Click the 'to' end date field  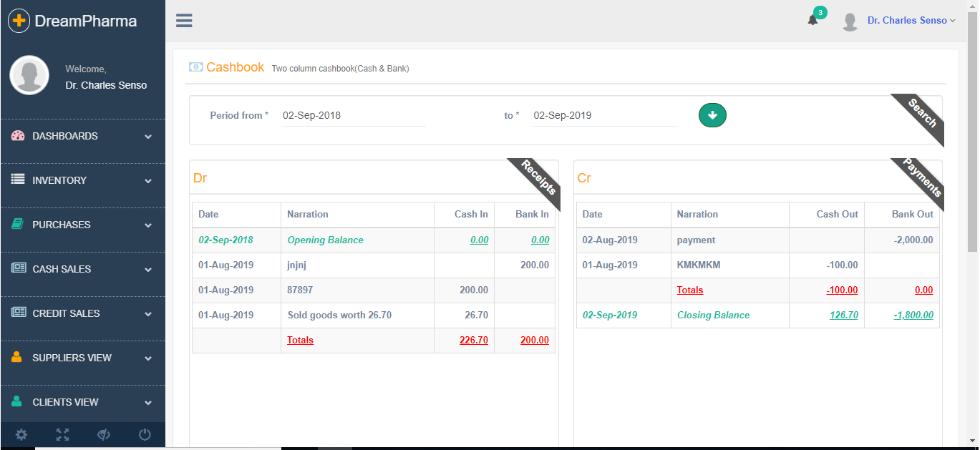[x=604, y=115]
